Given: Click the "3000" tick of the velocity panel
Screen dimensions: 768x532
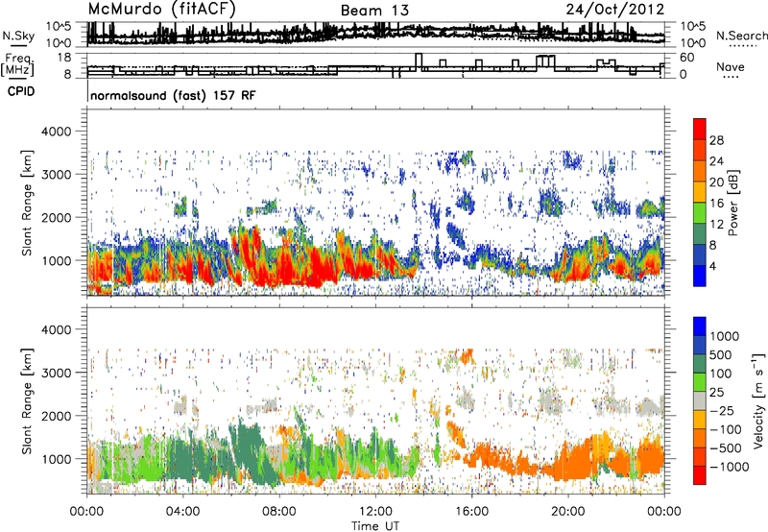Looking at the screenshot, I should click(x=57, y=373).
